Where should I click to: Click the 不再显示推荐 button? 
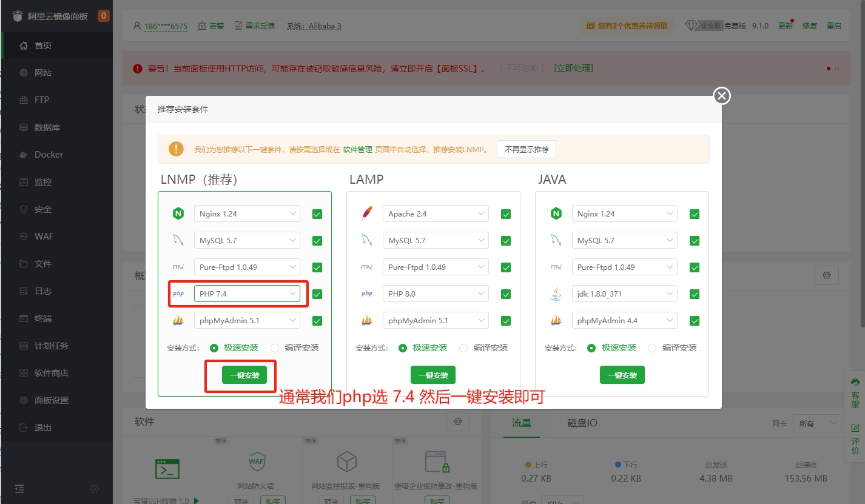pyautogui.click(x=526, y=150)
